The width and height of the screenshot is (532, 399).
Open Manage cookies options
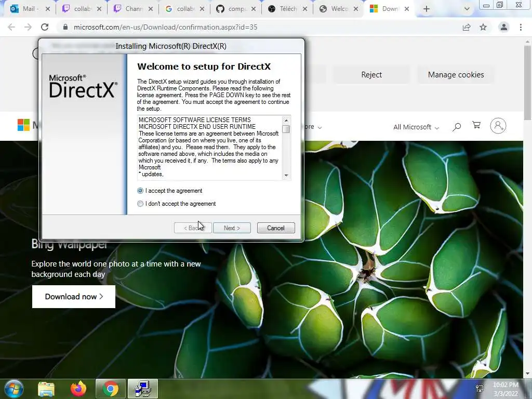click(x=456, y=75)
